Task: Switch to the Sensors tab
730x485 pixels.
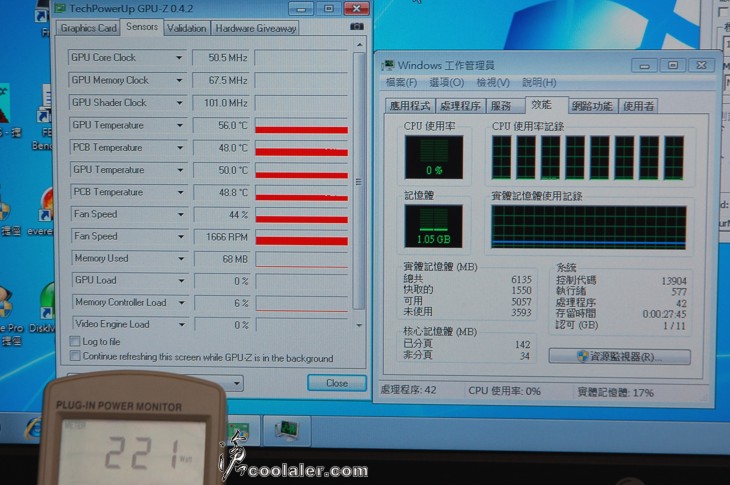Action: [x=142, y=27]
